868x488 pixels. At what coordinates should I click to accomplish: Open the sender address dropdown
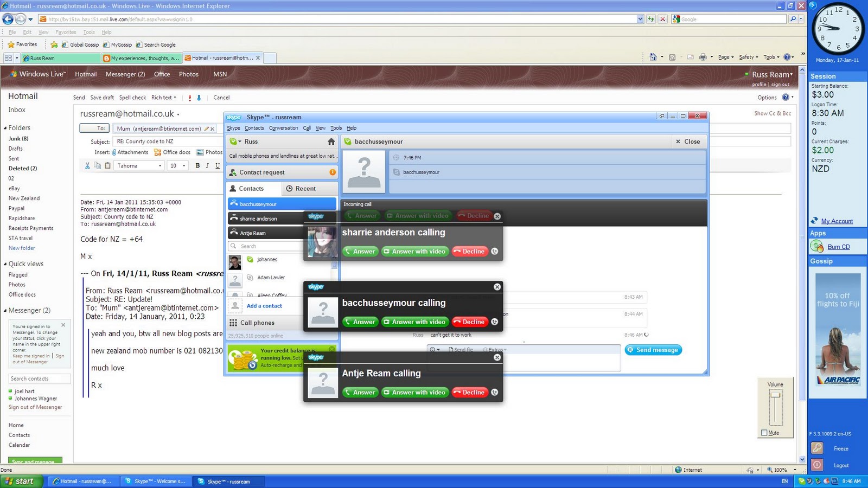pyautogui.click(x=178, y=114)
